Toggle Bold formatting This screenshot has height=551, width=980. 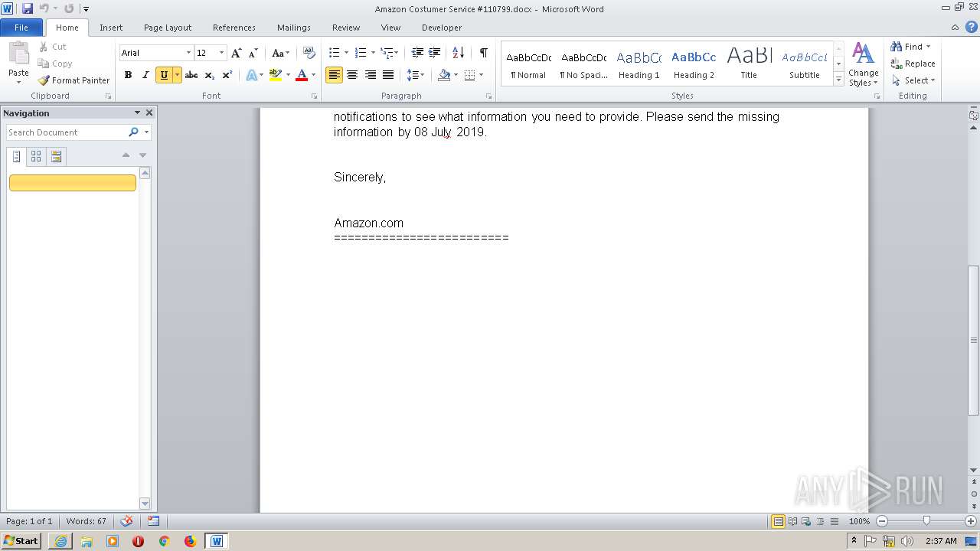[x=128, y=75]
